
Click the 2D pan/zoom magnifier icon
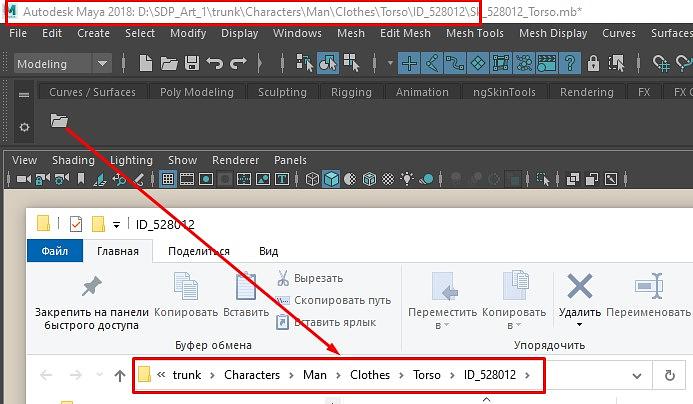pyautogui.click(x=118, y=179)
